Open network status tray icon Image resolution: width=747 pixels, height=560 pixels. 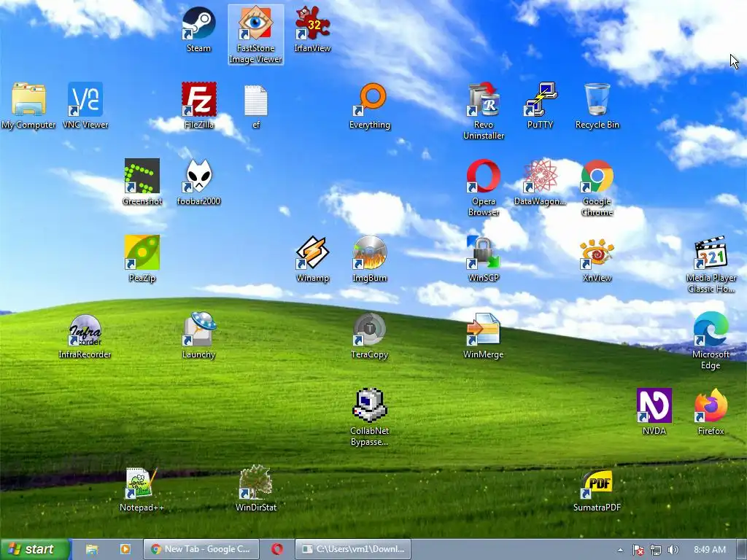656,550
